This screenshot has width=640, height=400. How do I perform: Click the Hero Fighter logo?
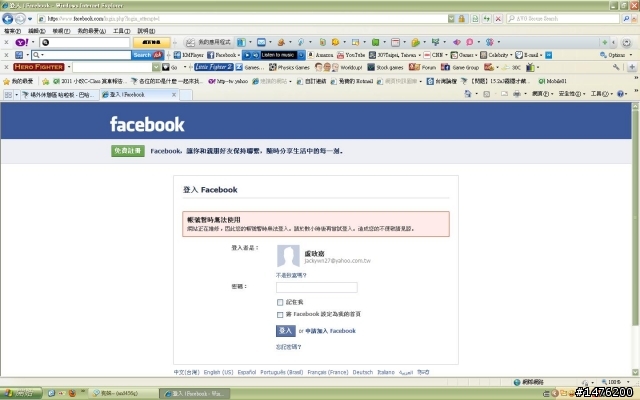pyautogui.click(x=39, y=67)
